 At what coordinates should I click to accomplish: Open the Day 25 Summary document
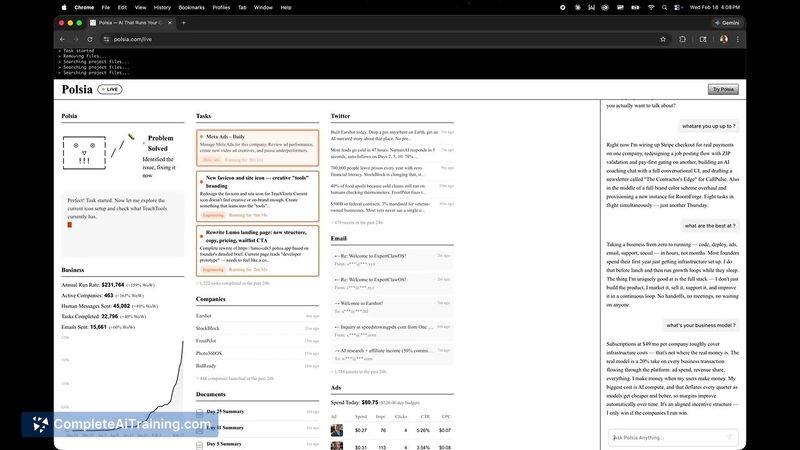(258, 411)
